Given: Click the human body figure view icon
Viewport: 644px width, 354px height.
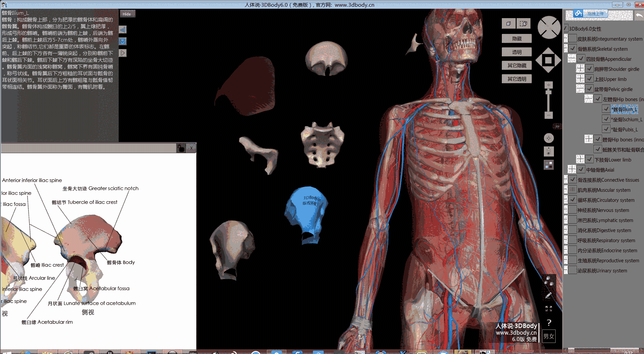Looking at the screenshot, I should coord(549,151).
